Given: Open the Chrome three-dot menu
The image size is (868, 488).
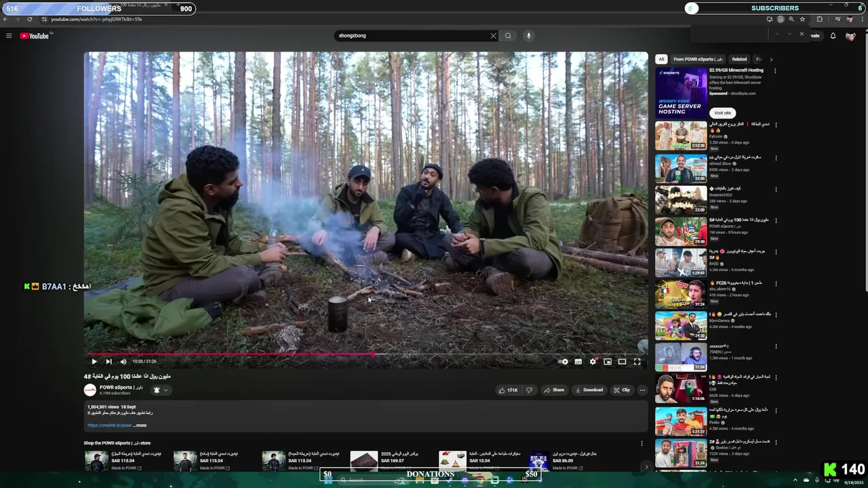Looking at the screenshot, I should pos(861,19).
